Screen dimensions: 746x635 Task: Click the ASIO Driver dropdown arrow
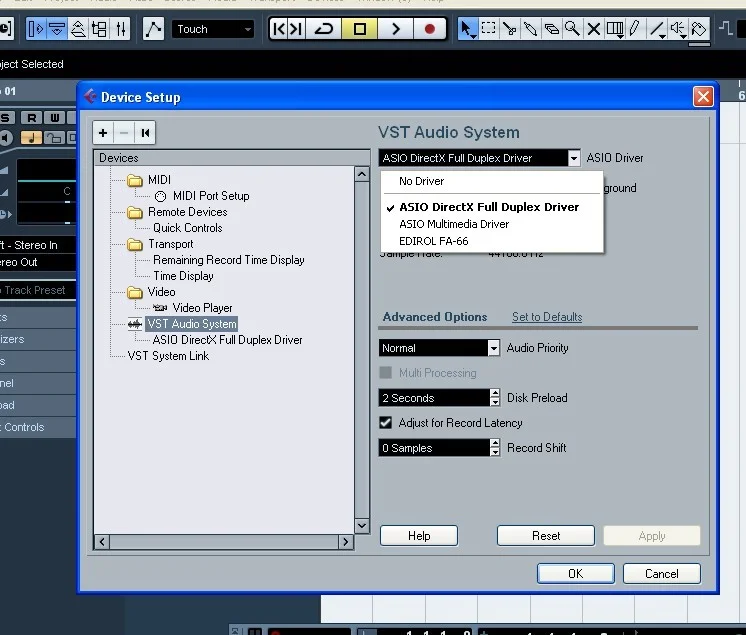point(573,158)
